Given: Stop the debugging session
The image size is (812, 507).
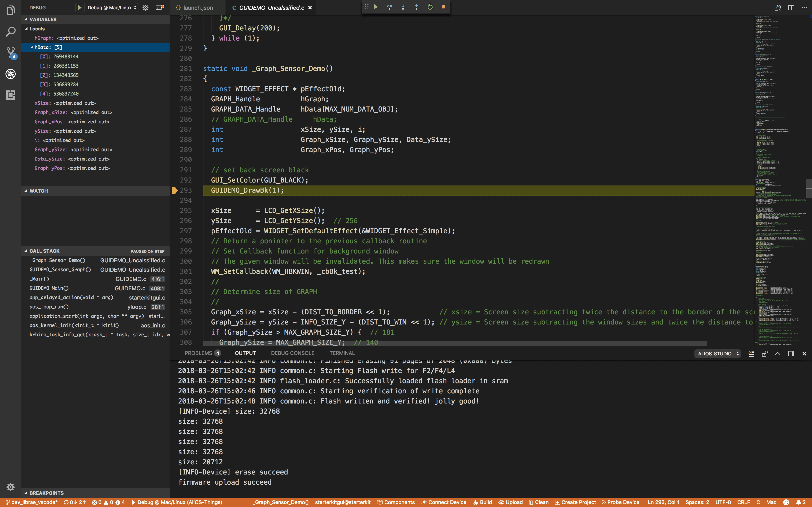Looking at the screenshot, I should 443,7.
